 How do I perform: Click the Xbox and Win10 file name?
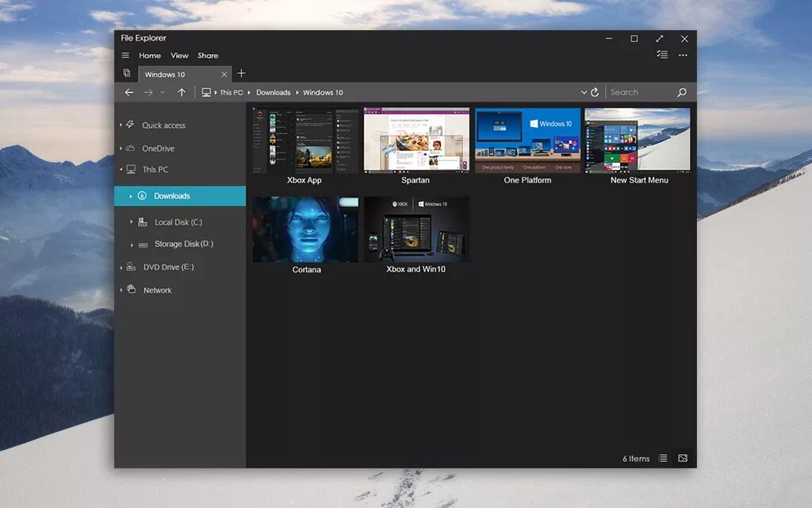tap(416, 269)
